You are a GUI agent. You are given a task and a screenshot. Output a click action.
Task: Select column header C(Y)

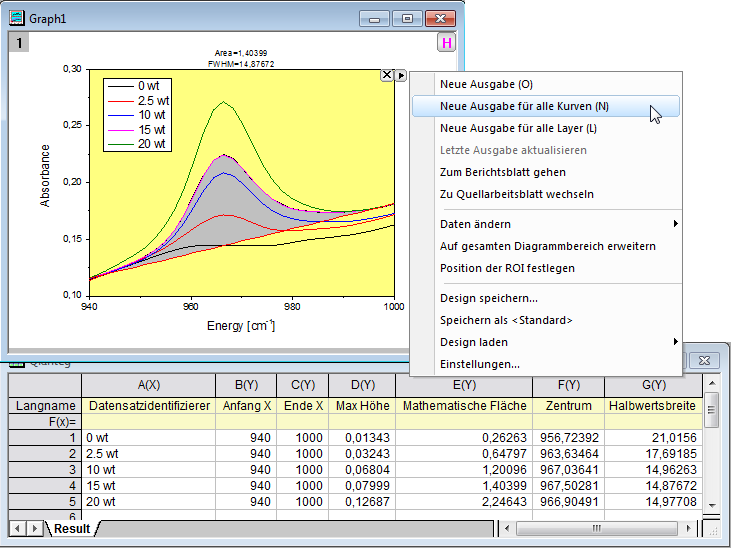[303, 385]
